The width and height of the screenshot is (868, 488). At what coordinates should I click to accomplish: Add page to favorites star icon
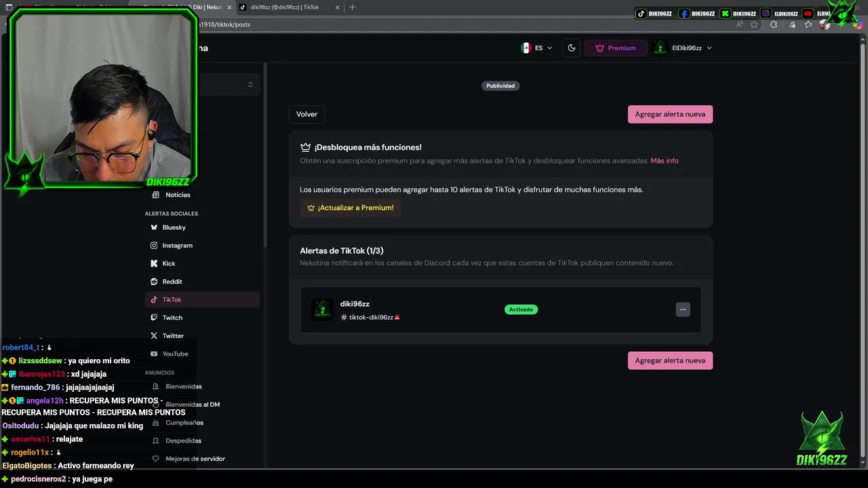tap(754, 24)
